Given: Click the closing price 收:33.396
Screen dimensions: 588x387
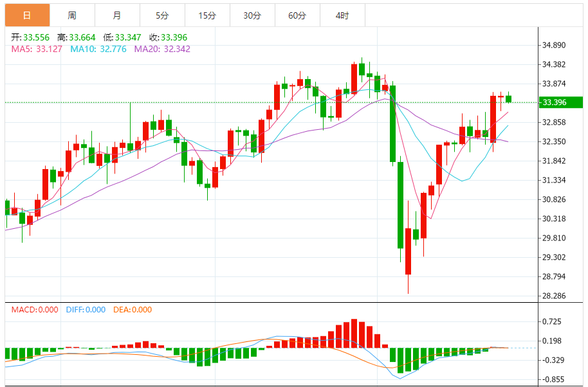Looking at the screenshot, I should [169, 37].
